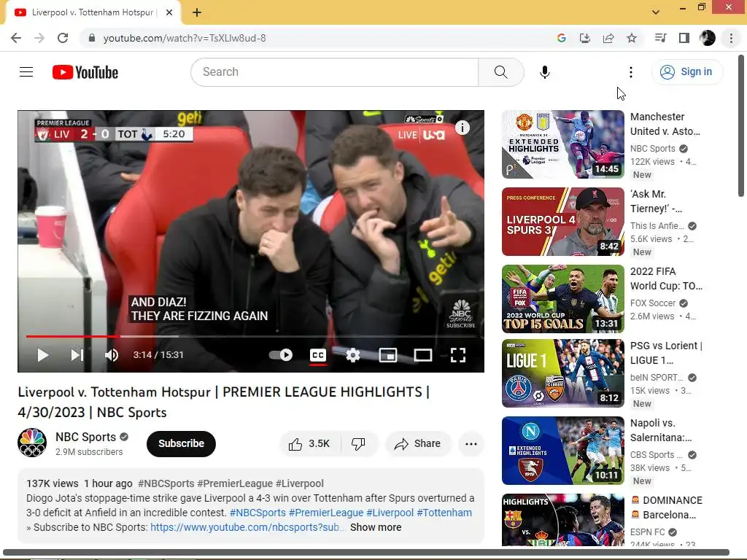Expand description with Show more

376,528
